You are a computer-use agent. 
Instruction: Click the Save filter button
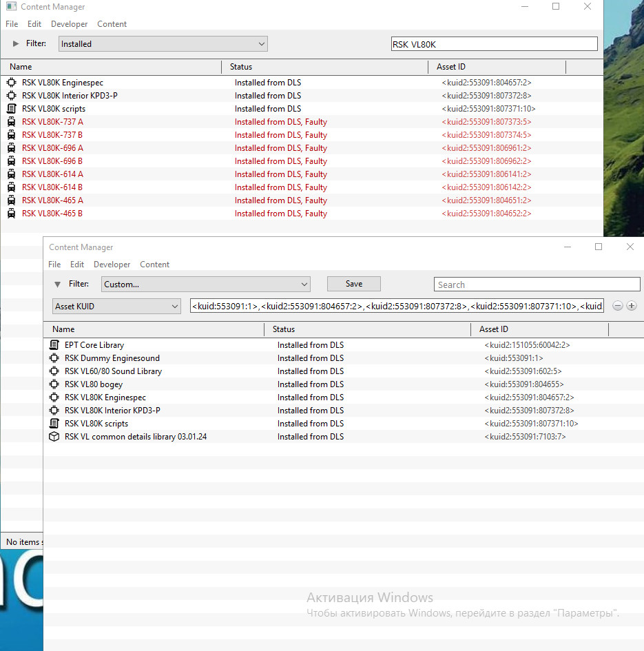[x=354, y=284]
